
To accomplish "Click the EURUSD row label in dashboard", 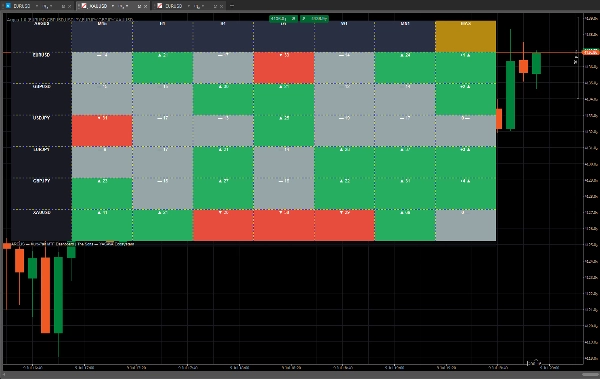I will click(x=41, y=55).
